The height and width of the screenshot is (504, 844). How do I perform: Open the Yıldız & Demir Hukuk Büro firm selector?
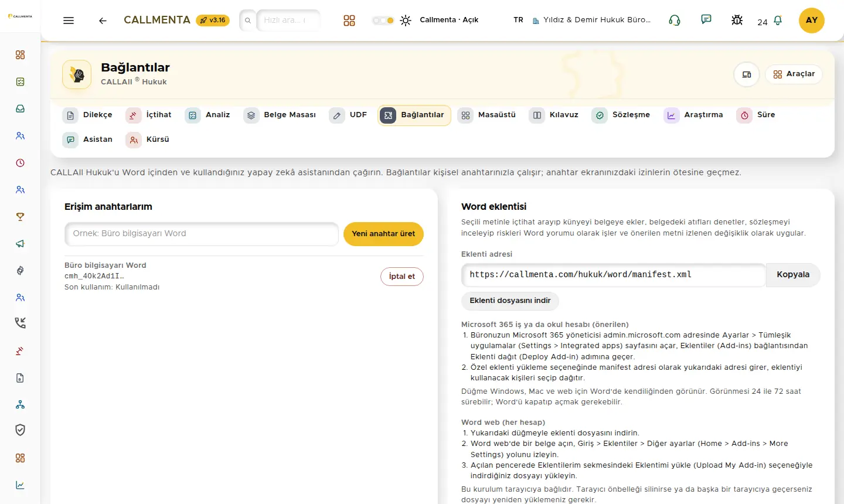tap(592, 20)
